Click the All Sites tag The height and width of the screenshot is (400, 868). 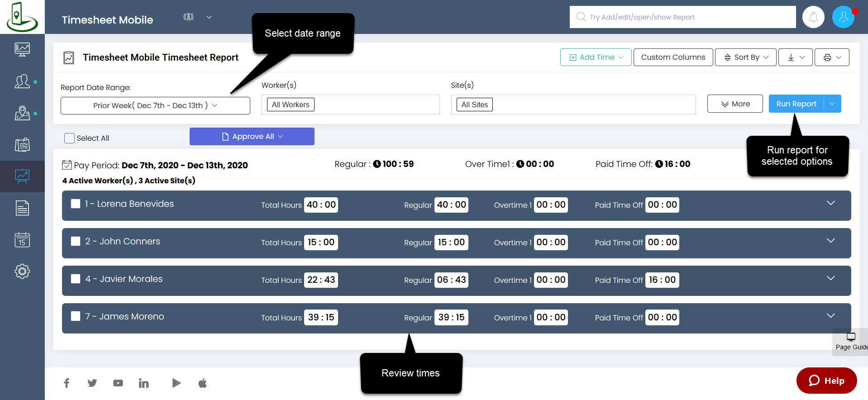475,105
